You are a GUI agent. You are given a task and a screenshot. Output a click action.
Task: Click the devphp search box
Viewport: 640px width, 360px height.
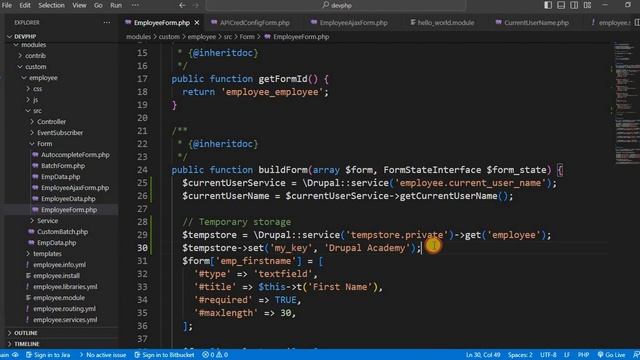pos(336,5)
